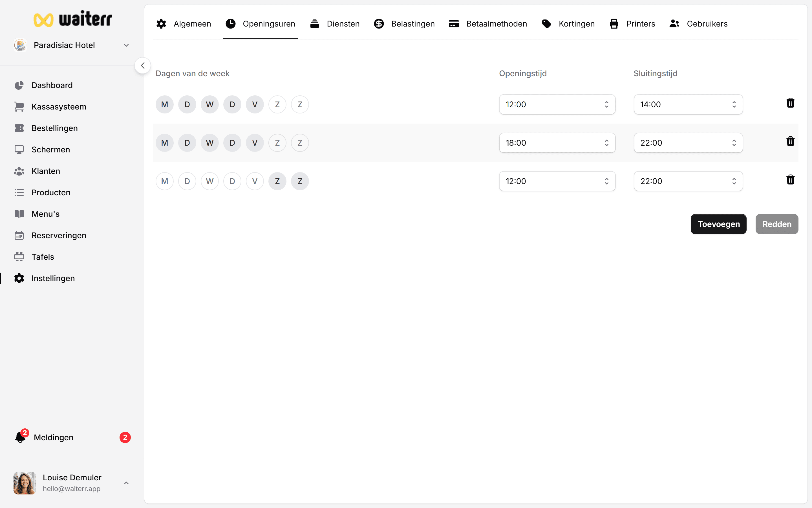
Task: Click the Betaalmethoden card icon
Action: 454,24
